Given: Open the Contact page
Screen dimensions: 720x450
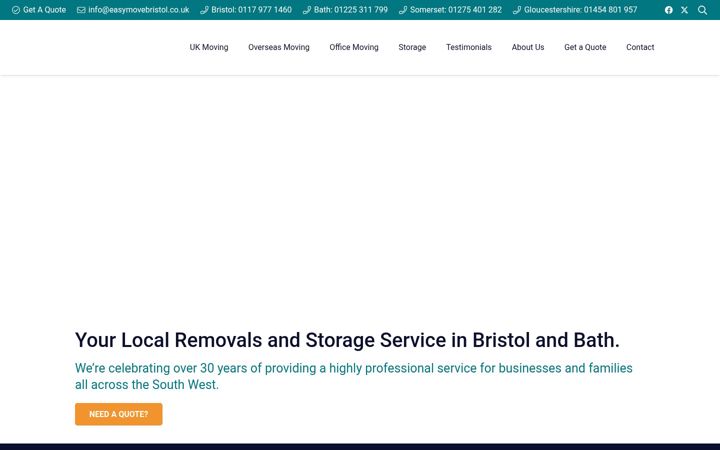Looking at the screenshot, I should pyautogui.click(x=640, y=47).
